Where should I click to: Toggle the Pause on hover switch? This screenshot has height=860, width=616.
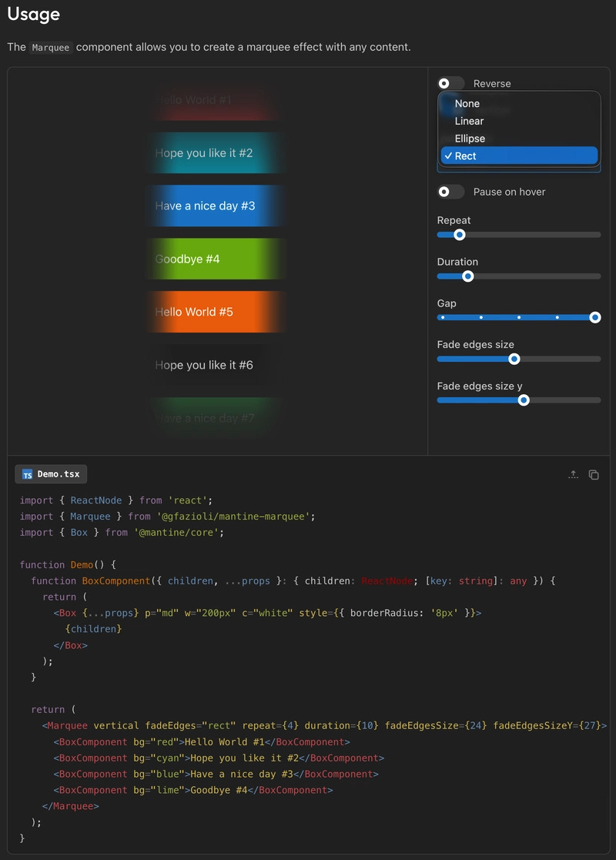(x=451, y=192)
